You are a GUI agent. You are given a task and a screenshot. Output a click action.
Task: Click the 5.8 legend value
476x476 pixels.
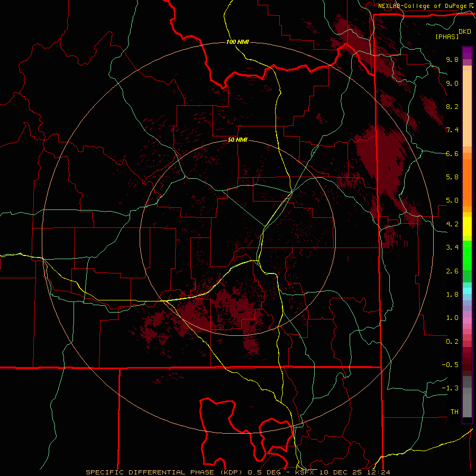[x=452, y=177]
